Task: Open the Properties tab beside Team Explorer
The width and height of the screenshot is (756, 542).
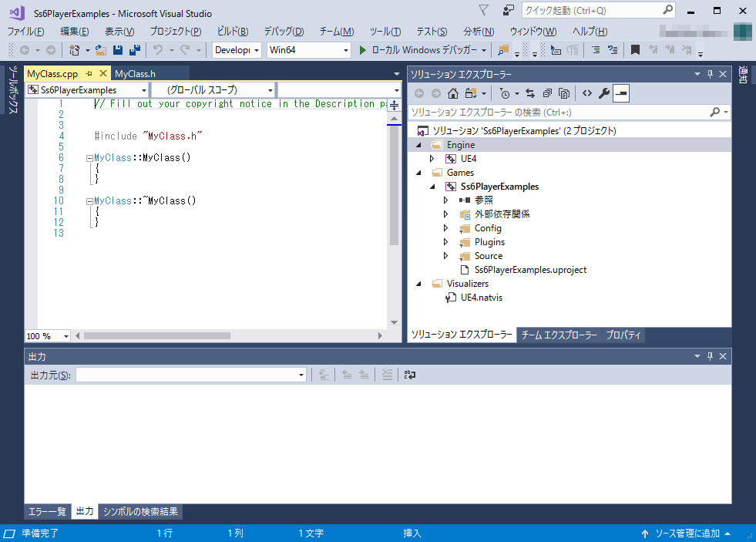Action: coord(623,335)
